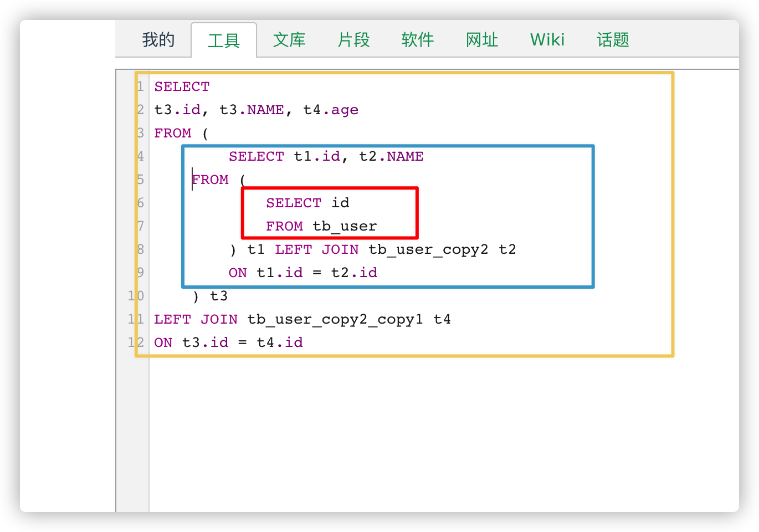Click the 网址 menu item

(481, 40)
